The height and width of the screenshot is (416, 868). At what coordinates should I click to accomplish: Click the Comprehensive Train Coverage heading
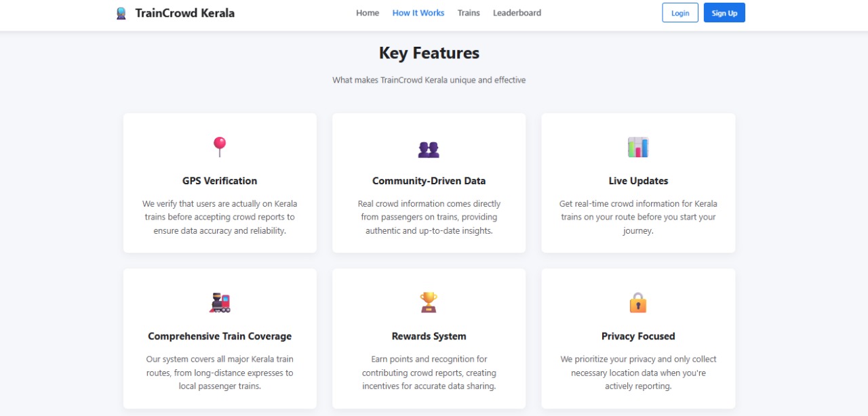220,336
